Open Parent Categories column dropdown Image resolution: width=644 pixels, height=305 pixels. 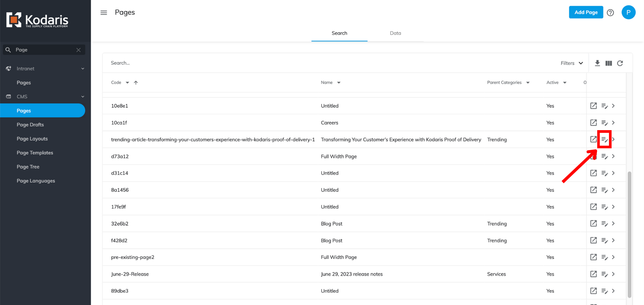[528, 83]
